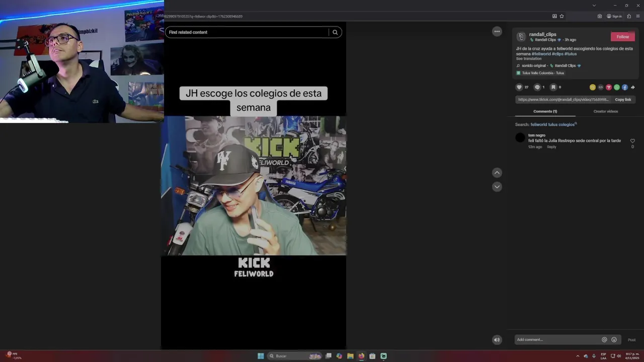Open comments via the speech bubble icon
The height and width of the screenshot is (362, 644).
coord(537,87)
